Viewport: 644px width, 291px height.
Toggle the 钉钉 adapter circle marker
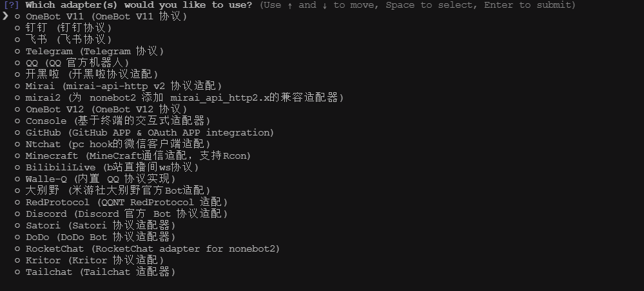pyautogui.click(x=17, y=28)
